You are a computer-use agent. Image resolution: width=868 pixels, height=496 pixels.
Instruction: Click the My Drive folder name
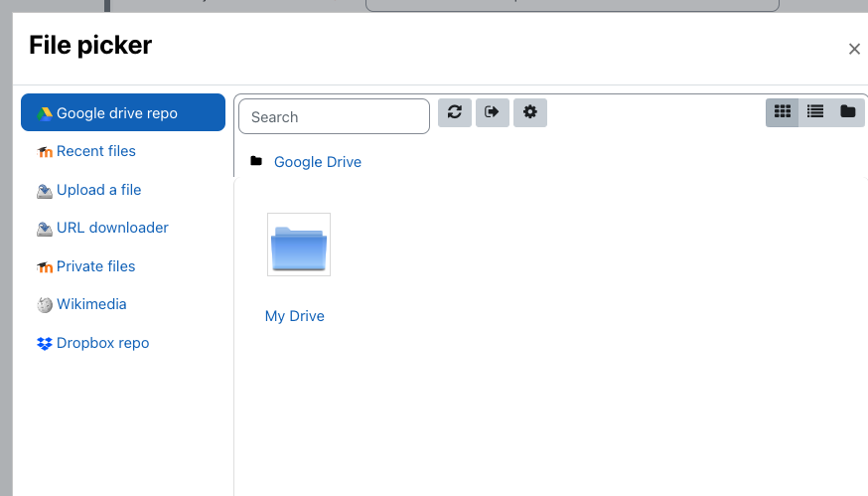click(x=295, y=316)
